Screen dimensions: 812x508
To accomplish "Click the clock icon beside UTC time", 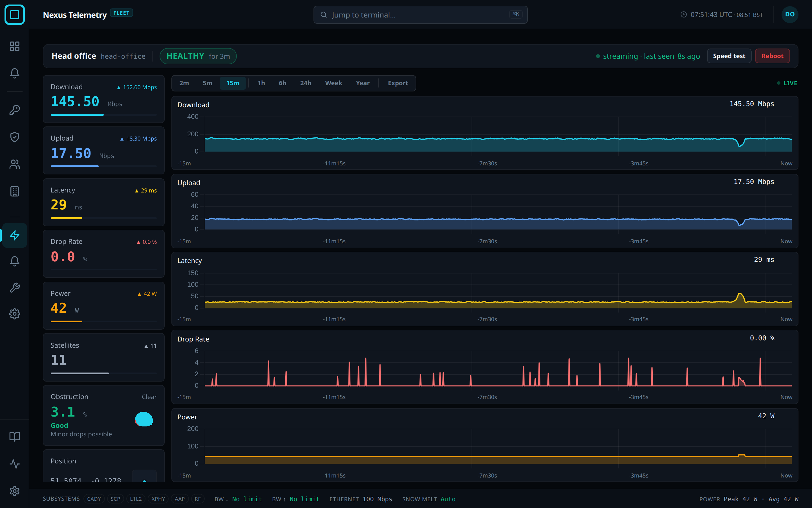I will 683,14.
